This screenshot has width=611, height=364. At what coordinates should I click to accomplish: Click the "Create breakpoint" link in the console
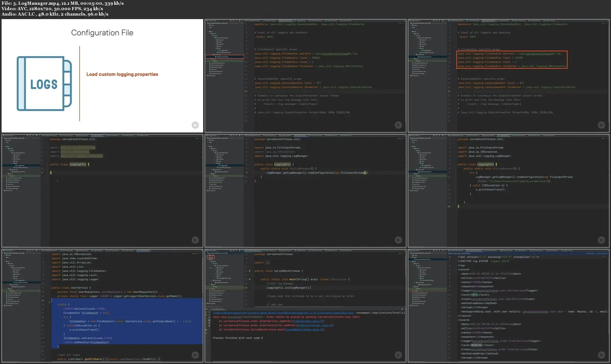coord(253,317)
